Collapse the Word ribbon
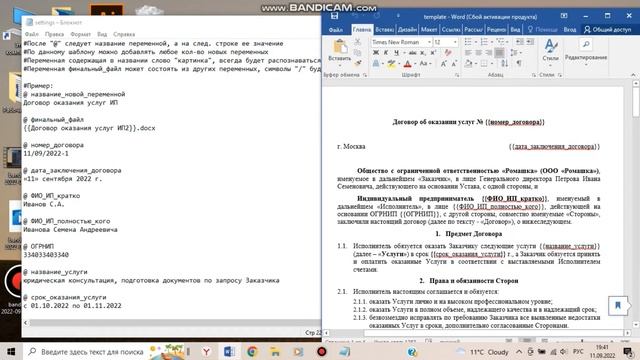This screenshot has height=360, width=640. (633, 75)
